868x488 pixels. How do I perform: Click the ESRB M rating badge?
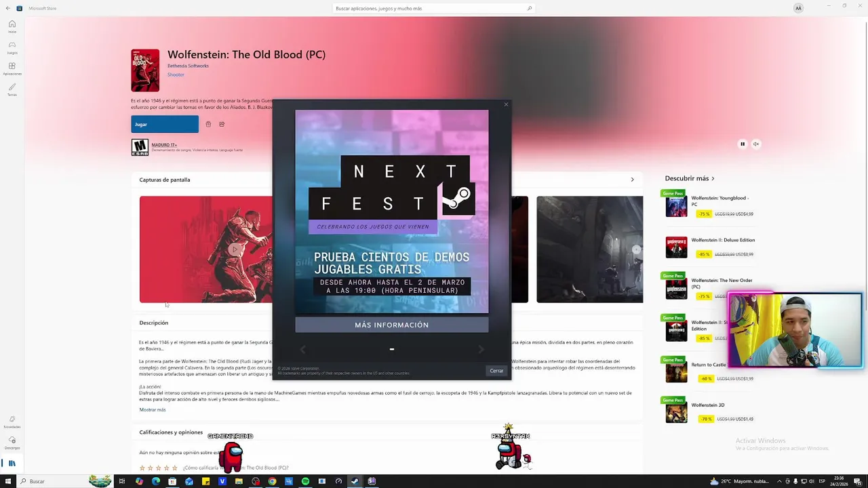coord(140,147)
